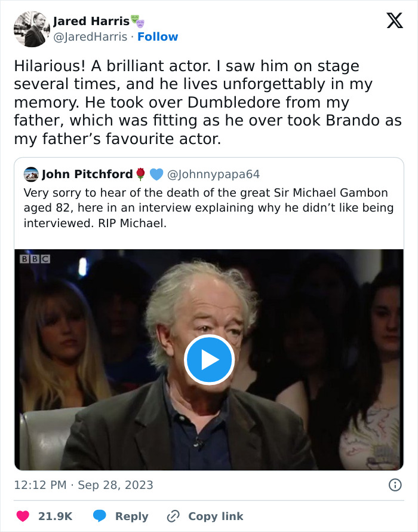This screenshot has height=532, width=418.
Task: Click John Pitchford's profile avatar
Action: 30,174
